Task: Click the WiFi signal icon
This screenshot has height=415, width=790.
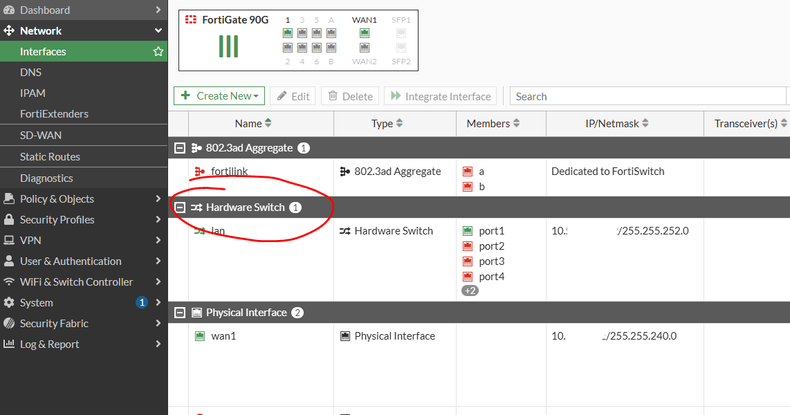Action: pos(9,282)
